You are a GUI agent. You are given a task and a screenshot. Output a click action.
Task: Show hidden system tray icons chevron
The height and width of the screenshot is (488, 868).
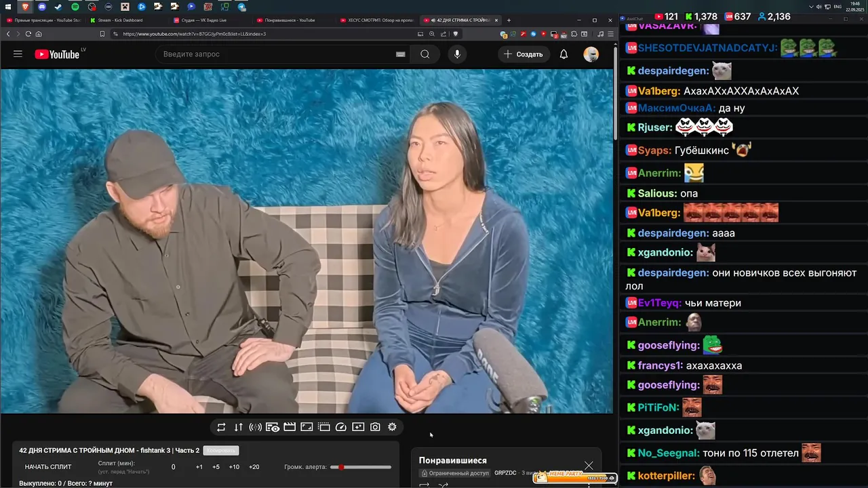(x=812, y=7)
